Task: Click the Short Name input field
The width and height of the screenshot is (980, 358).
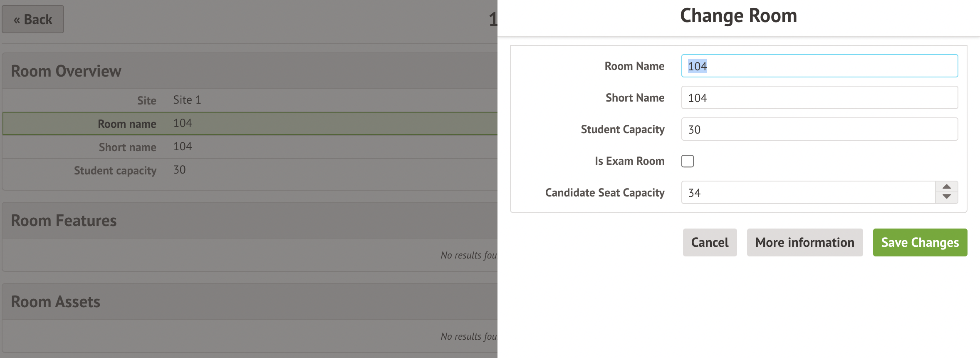Action: (819, 98)
